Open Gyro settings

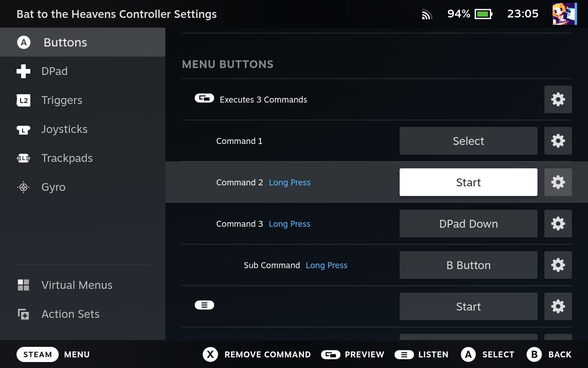click(53, 187)
